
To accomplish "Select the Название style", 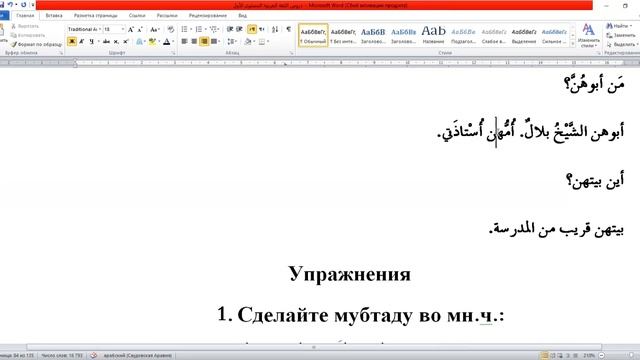I will [433, 35].
